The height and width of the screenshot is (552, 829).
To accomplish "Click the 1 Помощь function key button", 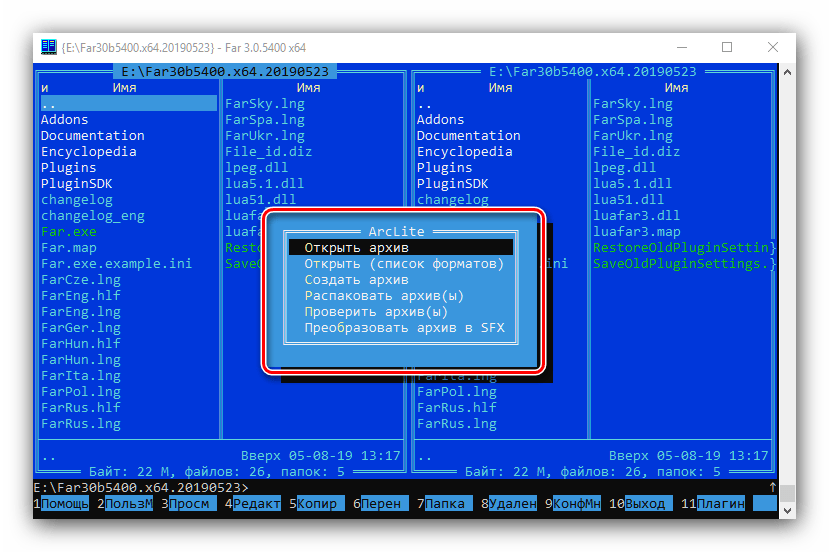I will pyautogui.click(x=61, y=503).
